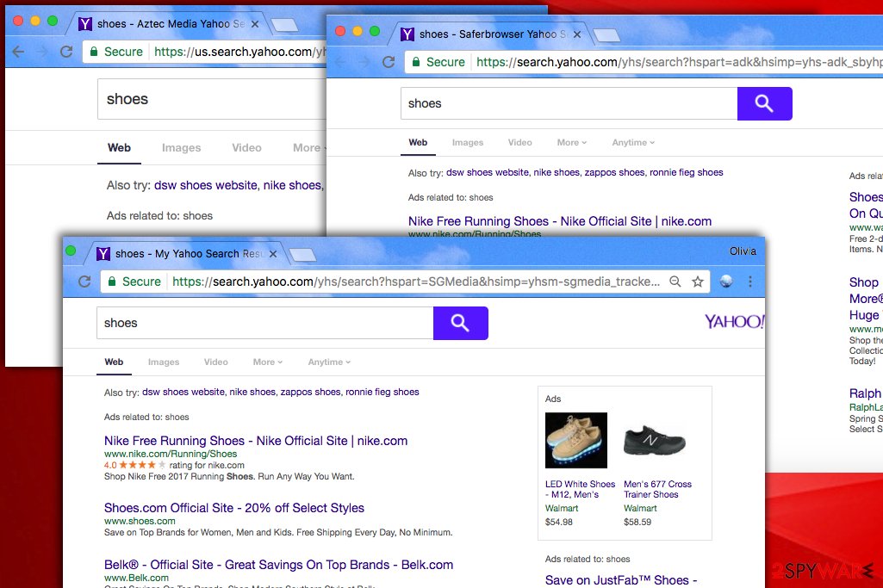Expand the More dropdown in Aztec Media window
The width and height of the screenshot is (883, 588).
coord(309,147)
